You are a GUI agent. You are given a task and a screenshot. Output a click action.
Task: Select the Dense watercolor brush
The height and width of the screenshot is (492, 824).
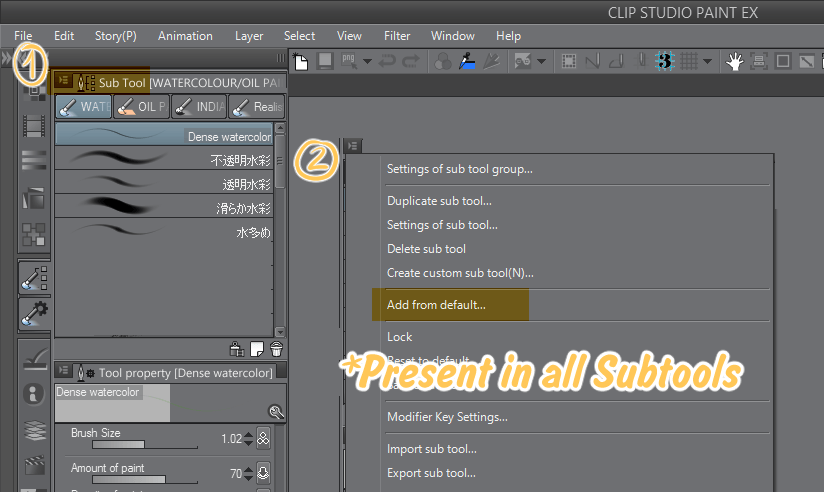(165, 136)
